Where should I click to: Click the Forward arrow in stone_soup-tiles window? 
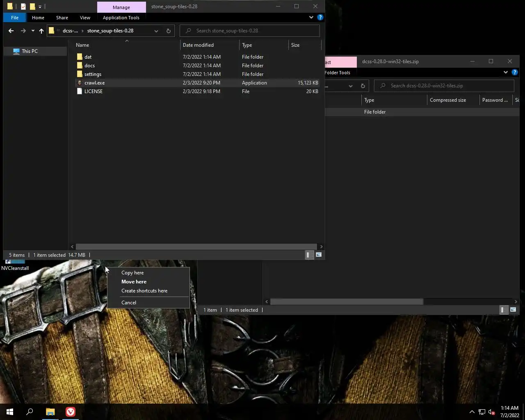(23, 31)
